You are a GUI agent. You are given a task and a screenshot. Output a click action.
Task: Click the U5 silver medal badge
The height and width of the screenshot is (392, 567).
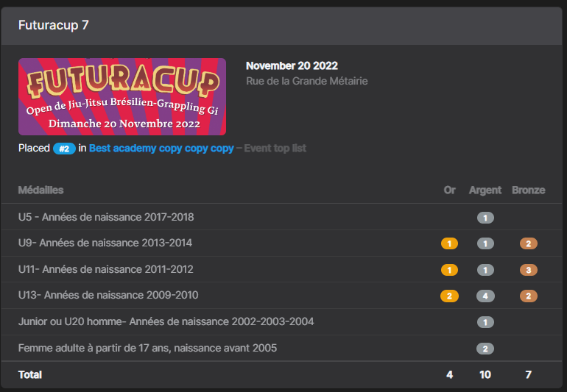tap(485, 218)
